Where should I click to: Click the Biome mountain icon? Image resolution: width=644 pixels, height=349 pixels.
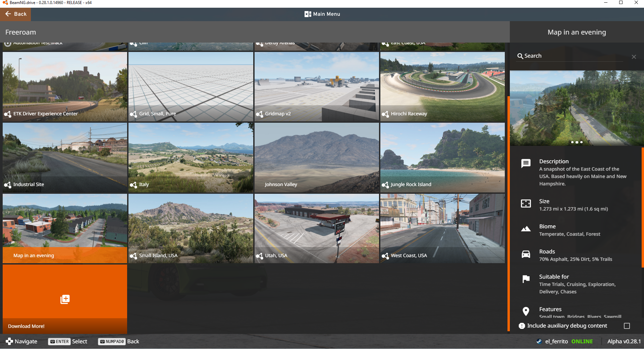pyautogui.click(x=526, y=229)
